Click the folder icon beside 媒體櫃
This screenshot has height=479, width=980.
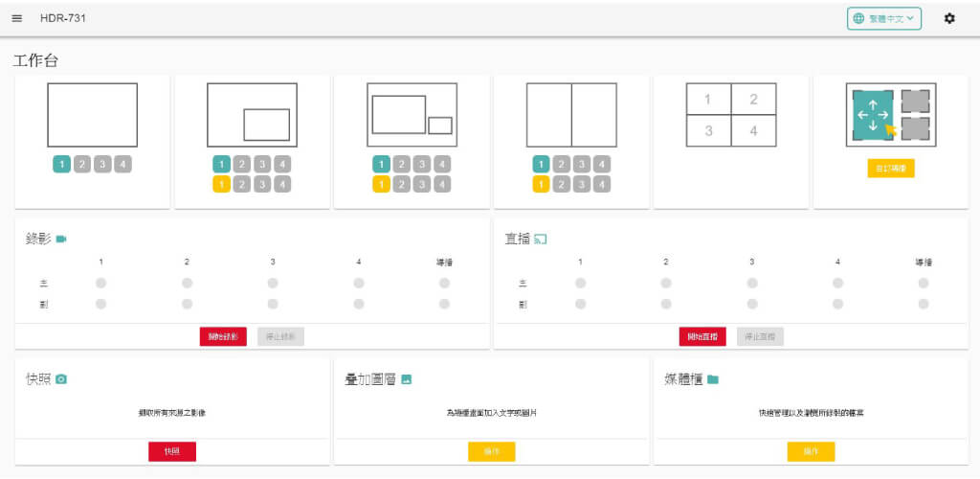(x=713, y=379)
